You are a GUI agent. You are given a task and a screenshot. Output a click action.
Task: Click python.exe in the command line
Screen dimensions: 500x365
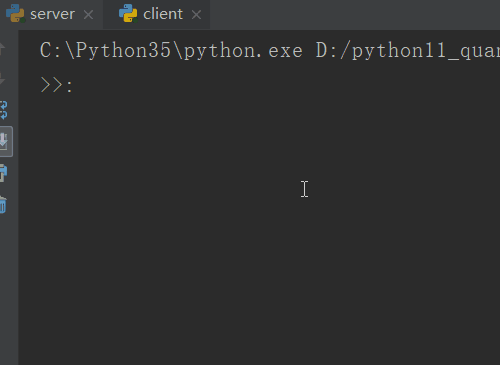pos(243,51)
